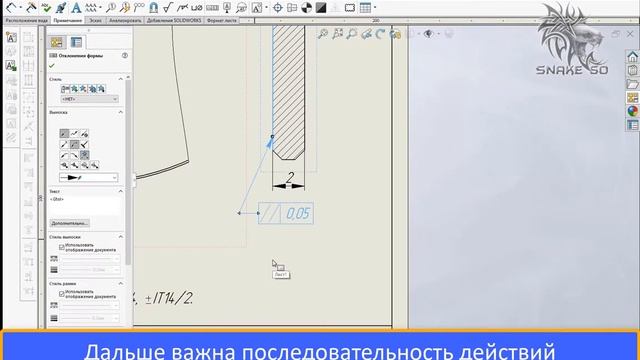This screenshot has width=640, height=360.
Task: Insert a Note with the large A icon
Action: coord(76,7)
